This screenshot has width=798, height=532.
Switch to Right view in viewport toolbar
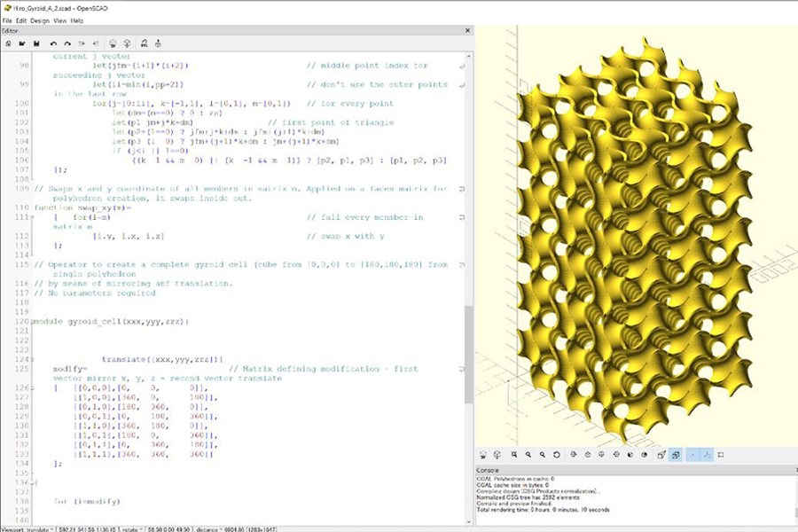pos(574,455)
